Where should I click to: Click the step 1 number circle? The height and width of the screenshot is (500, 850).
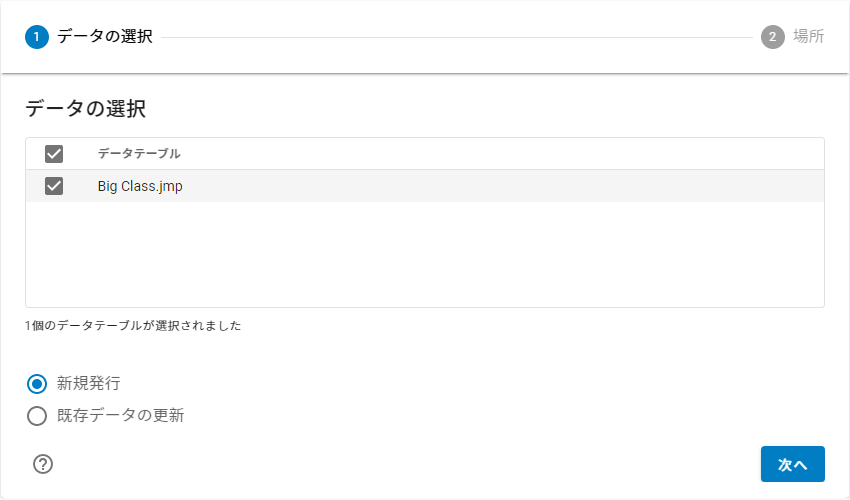click(x=37, y=37)
